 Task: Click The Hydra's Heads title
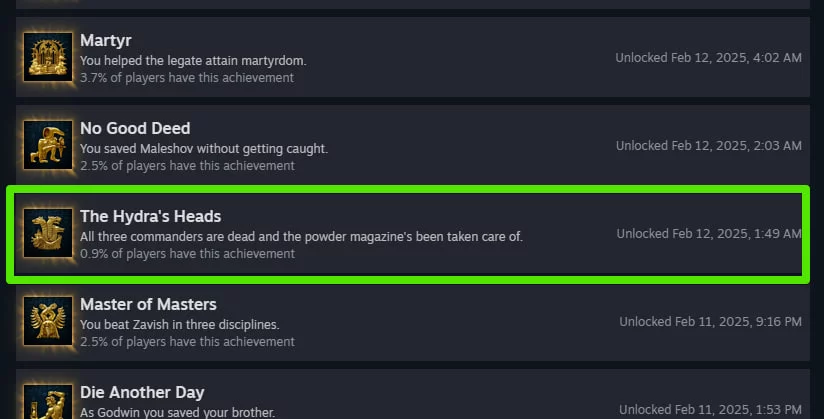click(151, 217)
